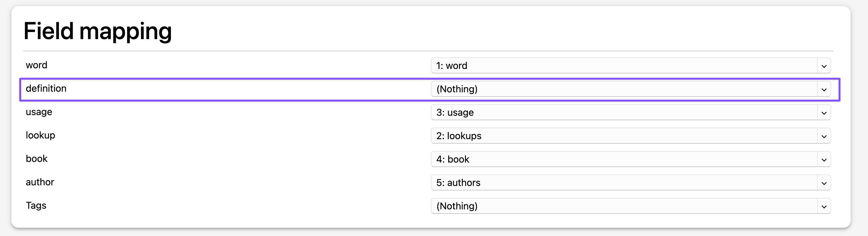Viewport: 868px width, 236px height.
Task: Click the chevron arrow of the book dropdown
Action: [824, 159]
